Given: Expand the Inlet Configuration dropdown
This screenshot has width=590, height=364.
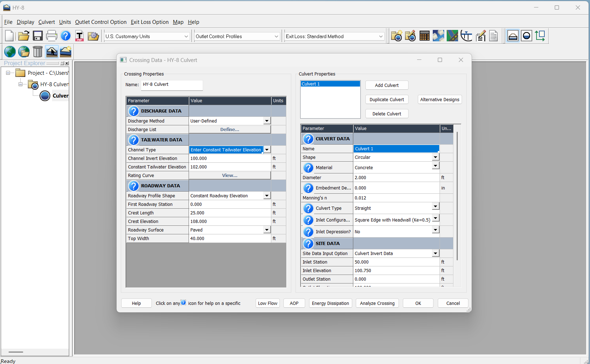Looking at the screenshot, I should (x=435, y=218).
